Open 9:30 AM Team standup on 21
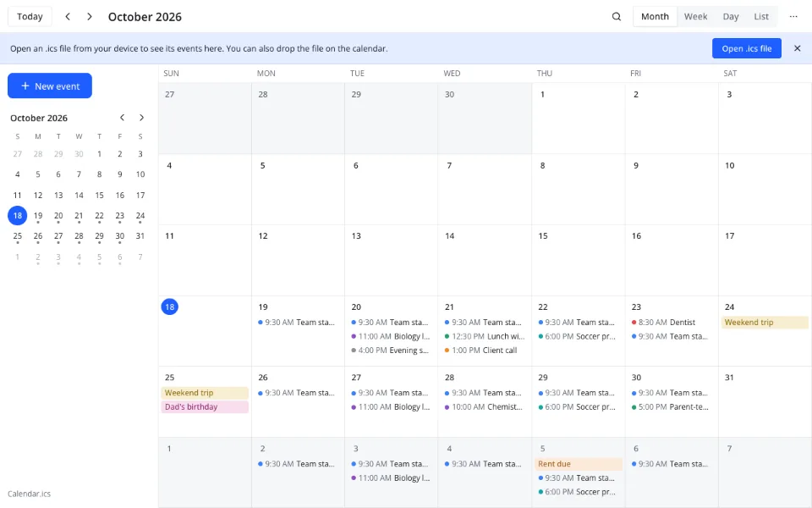This screenshot has height=508, width=812. [483, 323]
